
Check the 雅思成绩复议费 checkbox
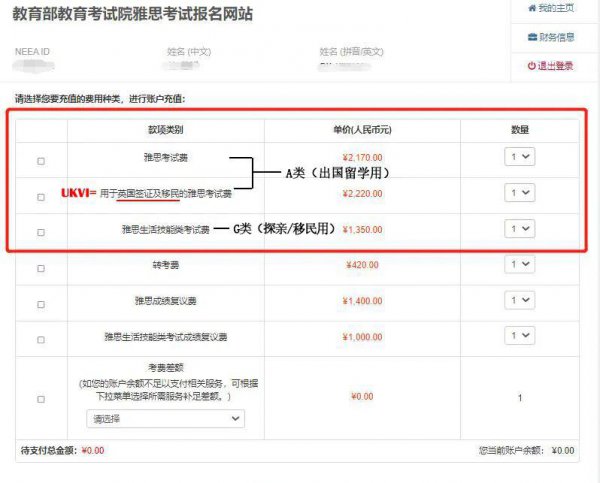41,305
